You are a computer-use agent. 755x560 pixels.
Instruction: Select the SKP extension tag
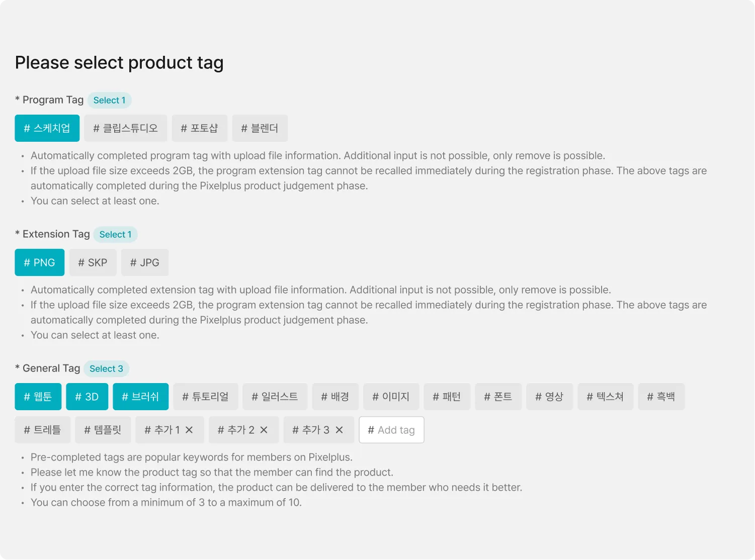(x=93, y=262)
